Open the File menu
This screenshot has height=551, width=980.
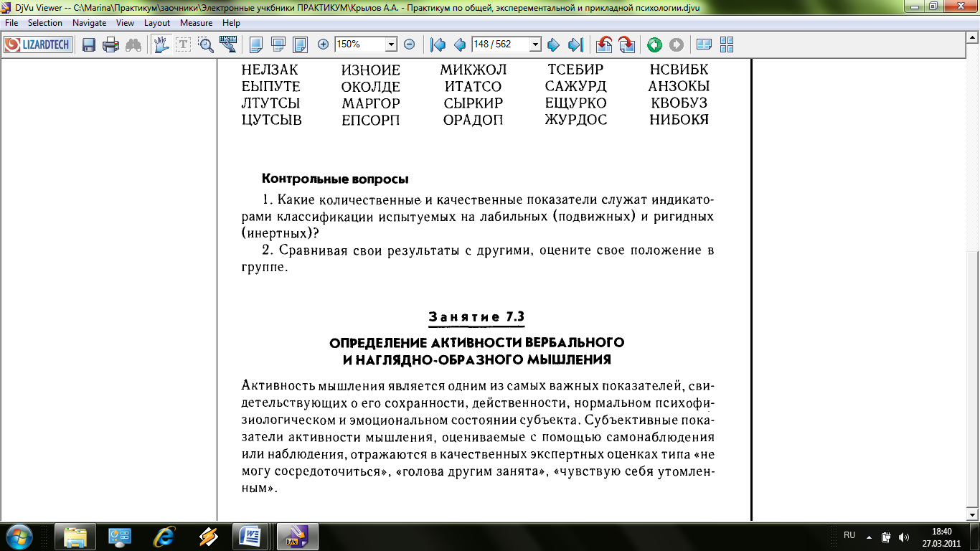point(11,23)
